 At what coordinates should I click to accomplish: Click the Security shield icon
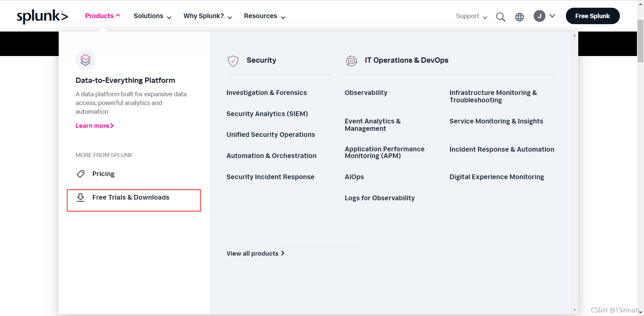pyautogui.click(x=233, y=61)
